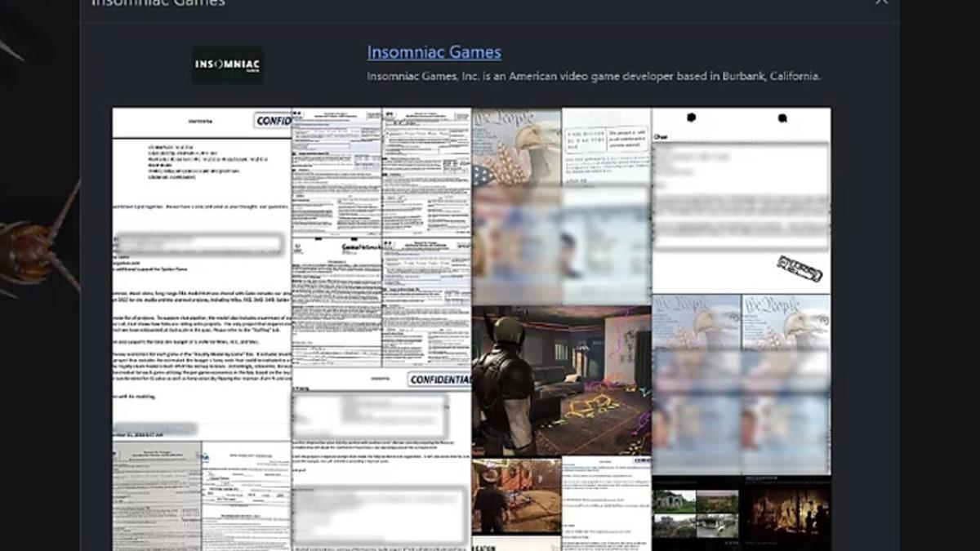Open the blurred letter with the angled stamp
Viewport: 980px width, 551px height.
pos(741,200)
